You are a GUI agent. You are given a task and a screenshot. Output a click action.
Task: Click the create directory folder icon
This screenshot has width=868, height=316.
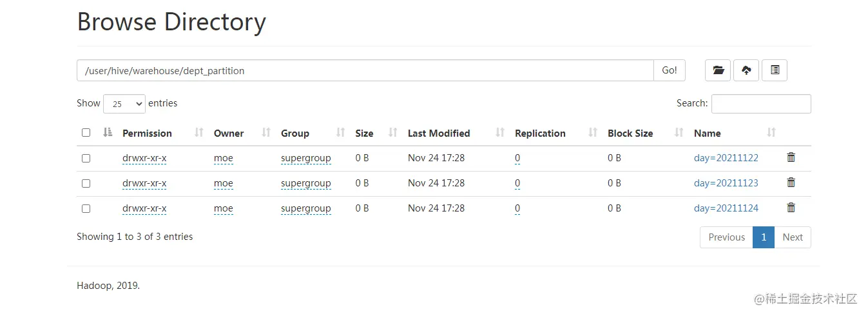[x=718, y=70]
